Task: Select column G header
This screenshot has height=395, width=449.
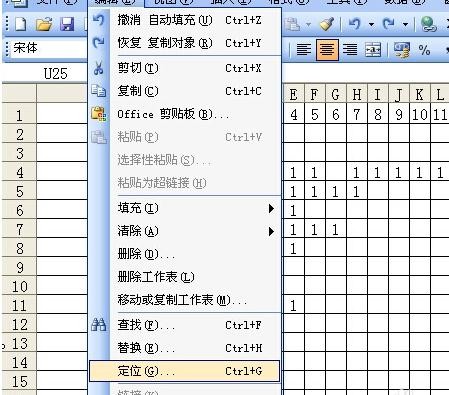Action: pos(336,95)
